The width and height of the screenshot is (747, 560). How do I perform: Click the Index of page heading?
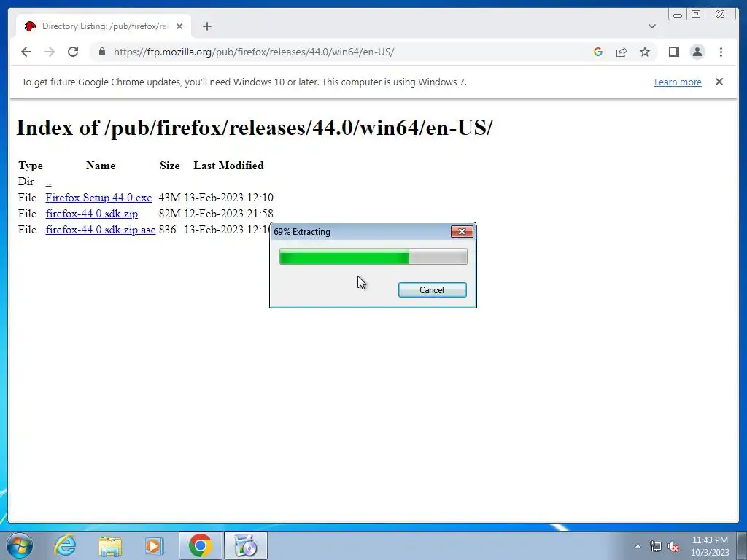(255, 128)
